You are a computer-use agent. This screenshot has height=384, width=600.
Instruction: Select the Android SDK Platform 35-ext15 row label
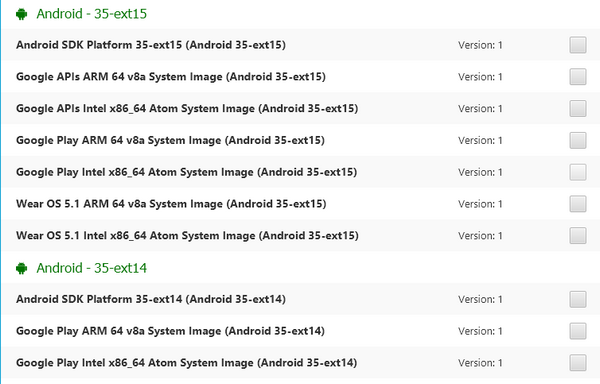coord(151,45)
